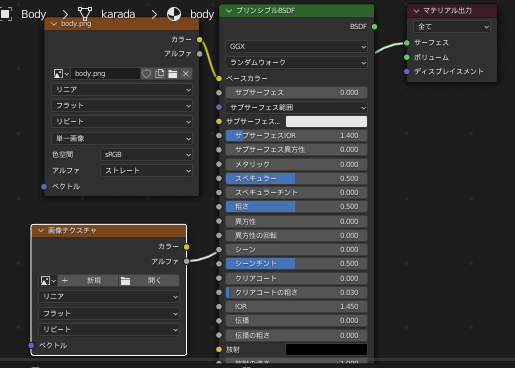This screenshot has height=368, width=515.
Task: Click the シーンチント slider
Action: pyautogui.click(x=296, y=264)
